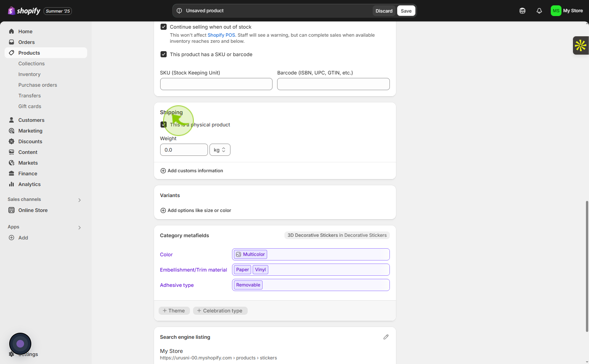The image size is (589, 364).
Task: Click the Content image icon
Action: coord(11,152)
